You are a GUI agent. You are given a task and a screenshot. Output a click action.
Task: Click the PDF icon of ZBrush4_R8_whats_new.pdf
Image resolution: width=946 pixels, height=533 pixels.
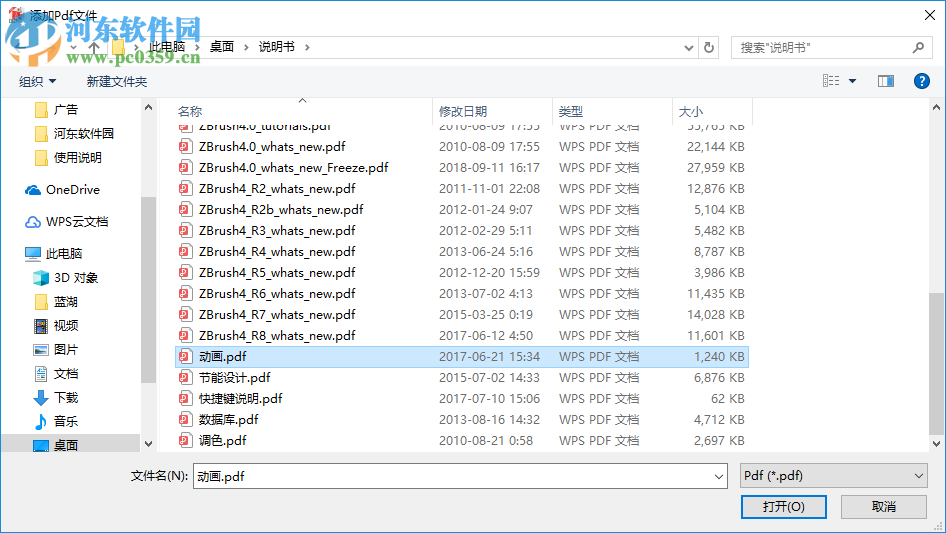click(185, 336)
